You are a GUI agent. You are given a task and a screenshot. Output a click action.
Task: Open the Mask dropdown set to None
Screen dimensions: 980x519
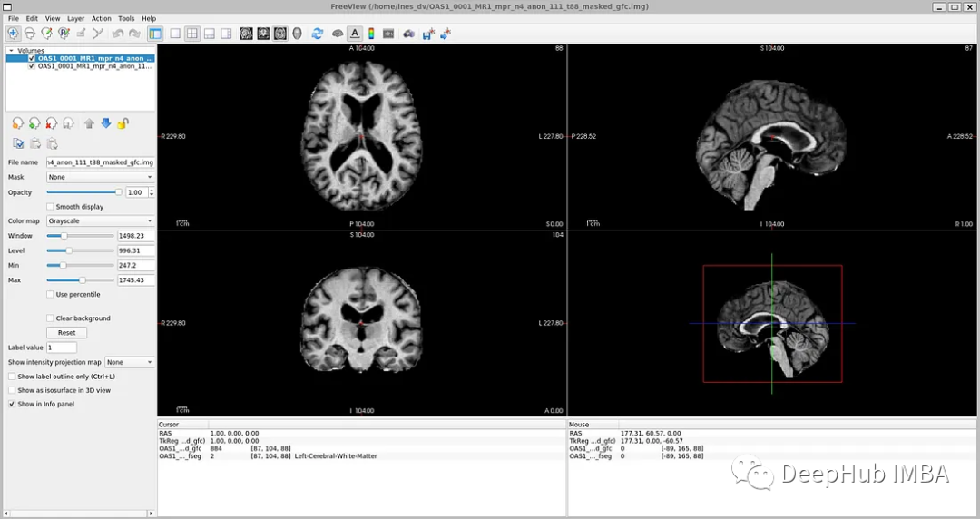tap(101, 177)
